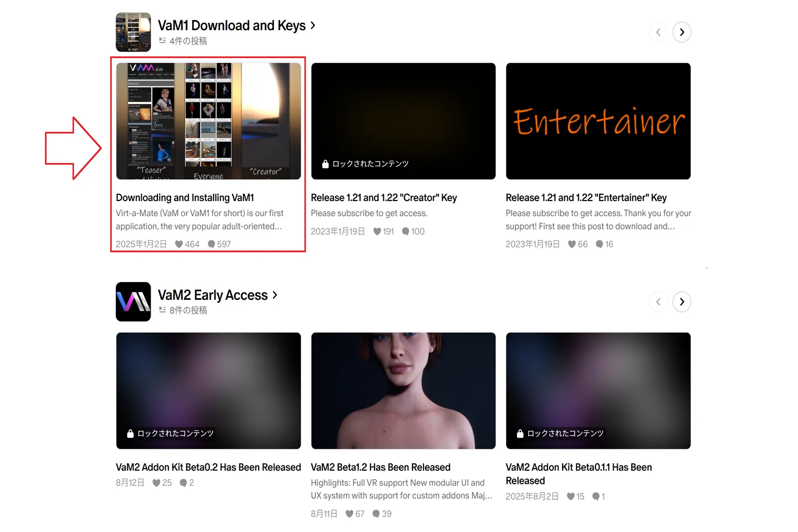The width and height of the screenshot is (798, 532).
Task: Click locked thumbnail of Addon Kit Beta0.1.1 post
Action: click(598, 391)
